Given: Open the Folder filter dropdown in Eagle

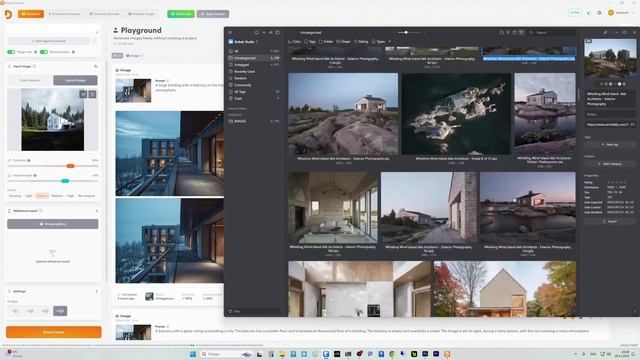Looking at the screenshot, I should coord(326,41).
